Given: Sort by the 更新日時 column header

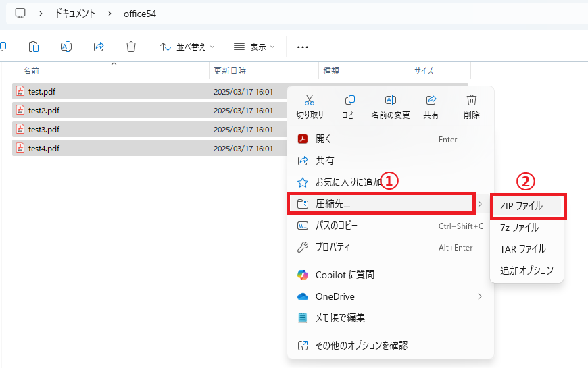Looking at the screenshot, I should [x=230, y=70].
